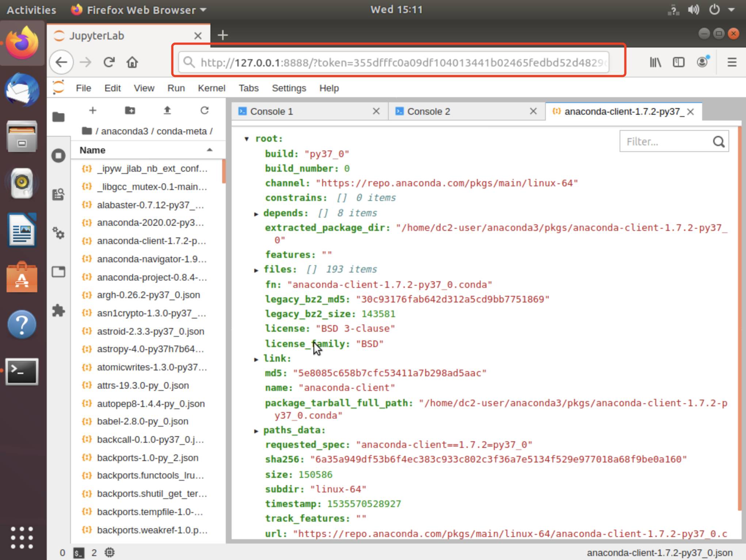Select argh-0.26.2-py37_0.json file
This screenshot has height=560, width=746.
point(148,295)
